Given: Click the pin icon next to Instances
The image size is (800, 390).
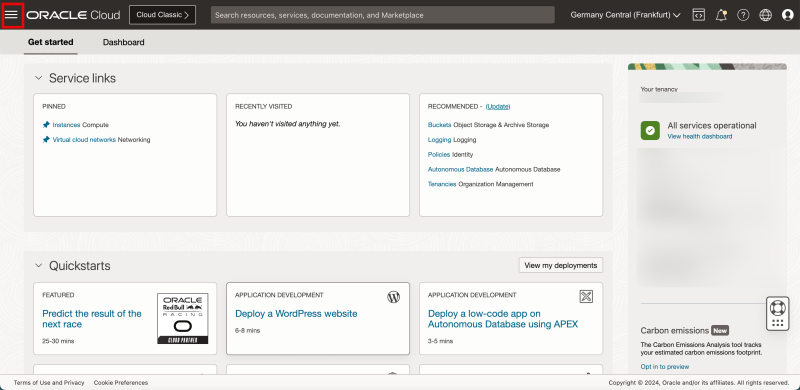Looking at the screenshot, I should point(46,125).
